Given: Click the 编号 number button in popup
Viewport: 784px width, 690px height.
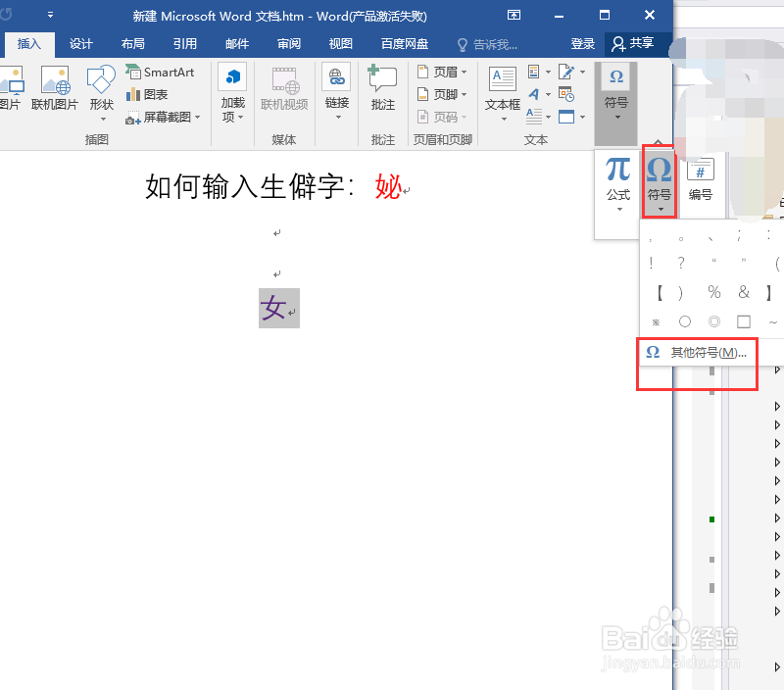Looking at the screenshot, I should click(700, 180).
